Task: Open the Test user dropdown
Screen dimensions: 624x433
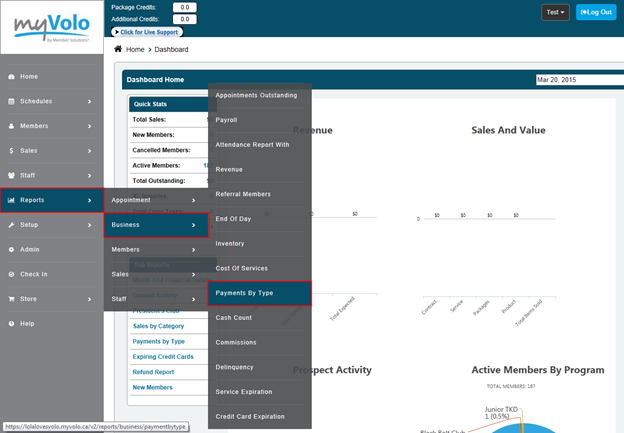Action: click(x=555, y=12)
